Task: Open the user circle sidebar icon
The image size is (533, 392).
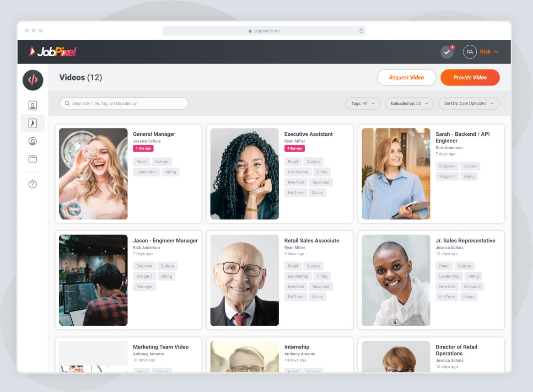Action: pyautogui.click(x=32, y=141)
